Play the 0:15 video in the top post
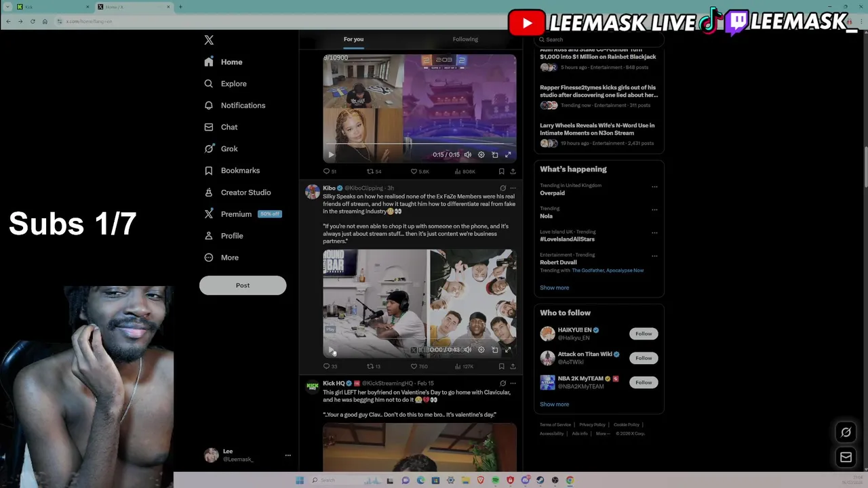This screenshot has height=488, width=868. click(331, 155)
